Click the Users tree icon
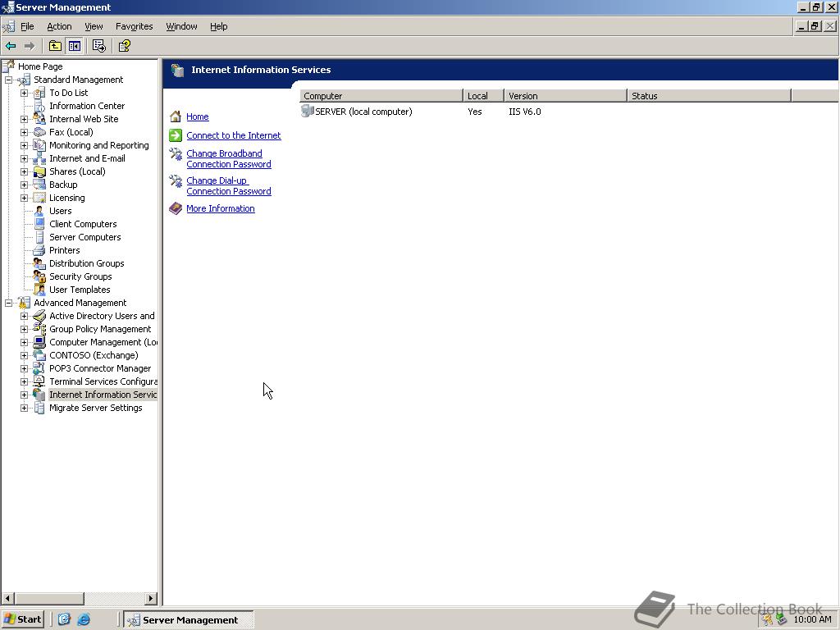This screenshot has width=840, height=630. [x=39, y=211]
